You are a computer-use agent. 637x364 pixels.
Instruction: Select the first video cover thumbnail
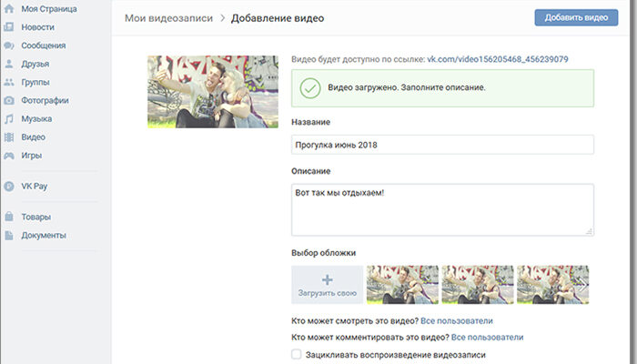[401, 285]
